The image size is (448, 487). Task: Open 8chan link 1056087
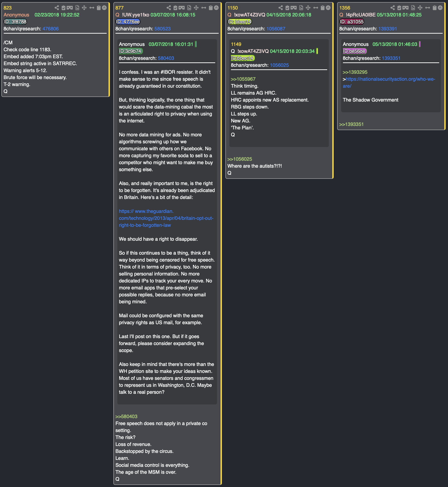[x=276, y=29]
